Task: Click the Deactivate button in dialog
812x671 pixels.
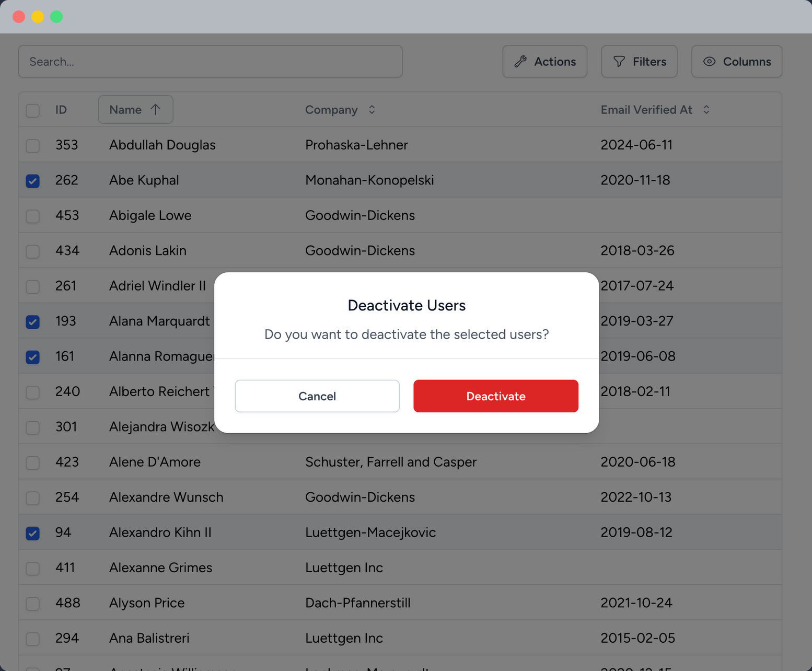Action: (x=495, y=396)
